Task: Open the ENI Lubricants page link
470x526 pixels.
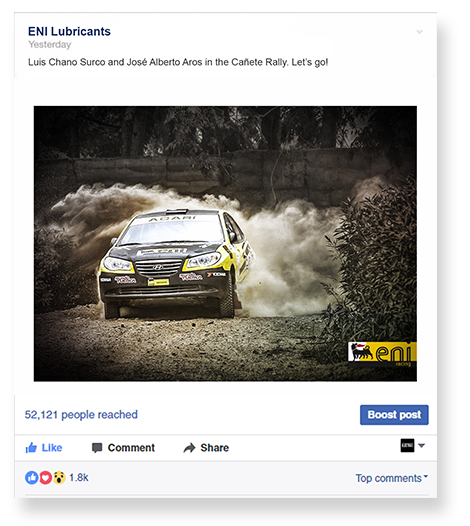Action: click(69, 31)
